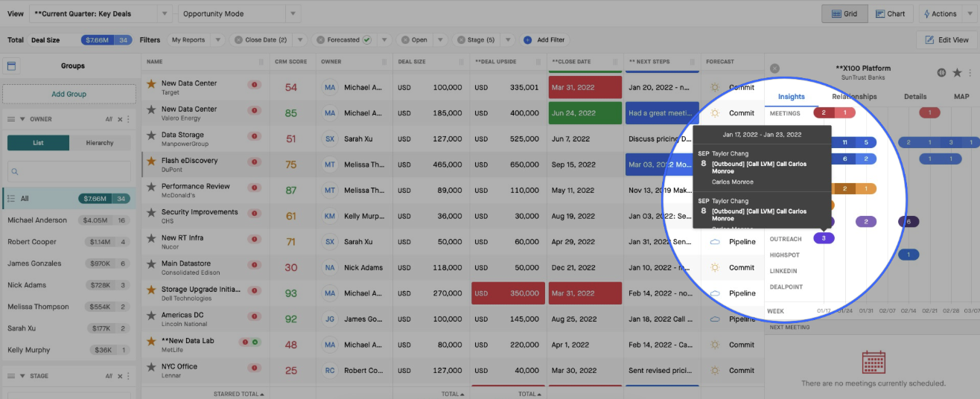Screen dimensions: 980x399
Task: Open alert badge on Main Datastore row
Action: tap(255, 265)
